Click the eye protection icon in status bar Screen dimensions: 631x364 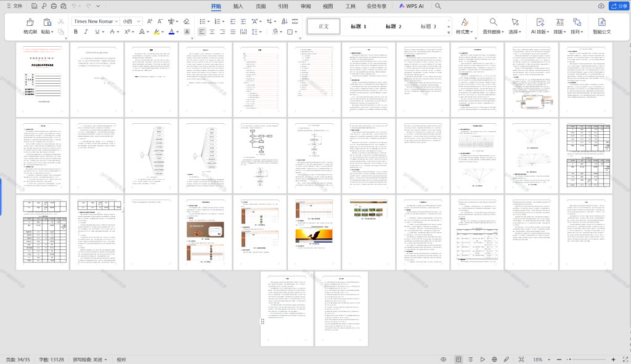pos(443,360)
